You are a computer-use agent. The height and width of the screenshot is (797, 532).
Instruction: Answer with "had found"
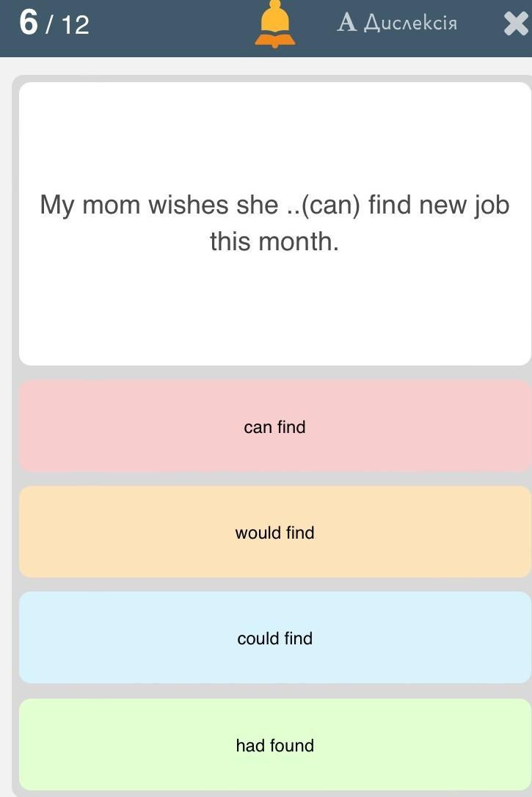(274, 746)
